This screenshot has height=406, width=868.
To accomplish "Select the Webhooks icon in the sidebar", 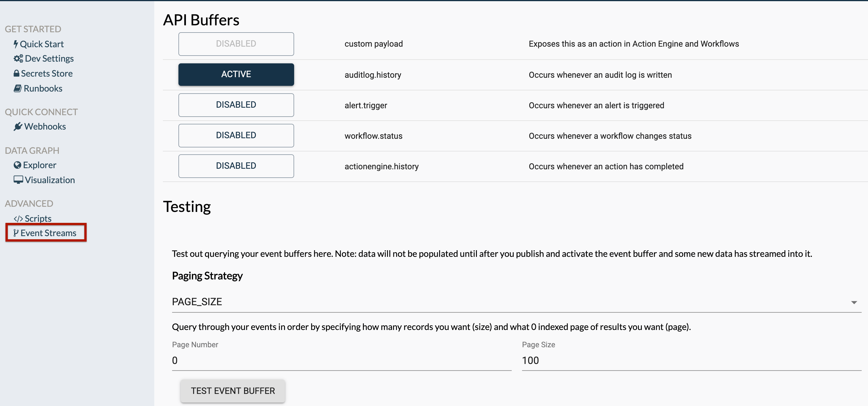I will click(x=18, y=126).
